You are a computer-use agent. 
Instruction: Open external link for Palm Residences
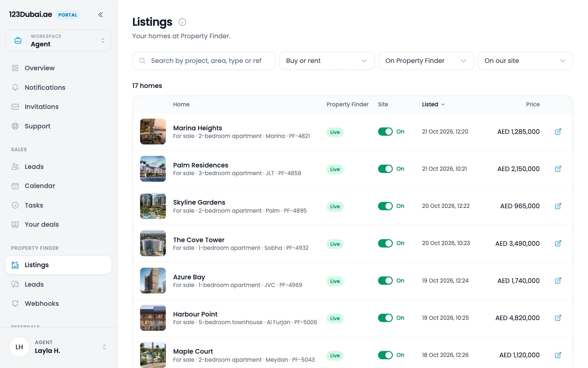pyautogui.click(x=558, y=169)
